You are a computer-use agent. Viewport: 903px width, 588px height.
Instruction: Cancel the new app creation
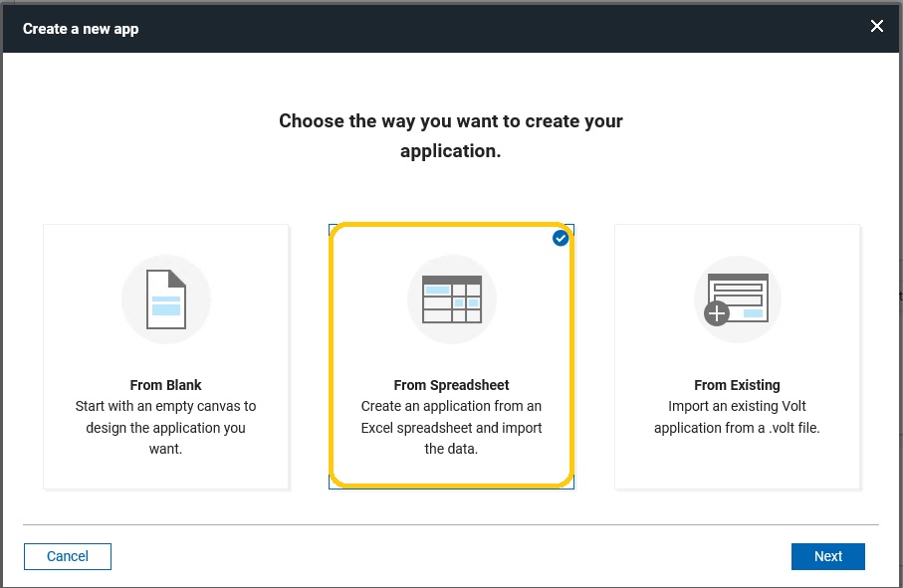click(x=68, y=556)
